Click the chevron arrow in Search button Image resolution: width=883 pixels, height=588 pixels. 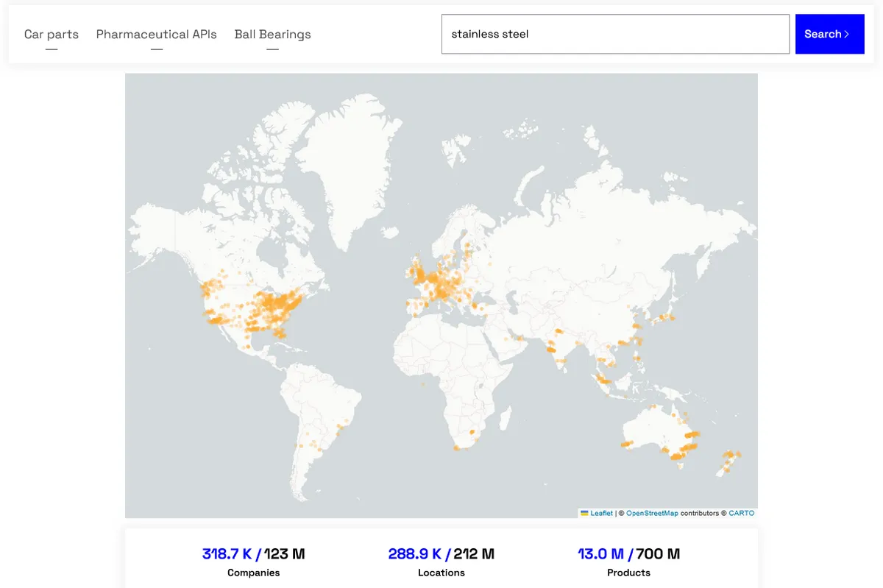[847, 34]
